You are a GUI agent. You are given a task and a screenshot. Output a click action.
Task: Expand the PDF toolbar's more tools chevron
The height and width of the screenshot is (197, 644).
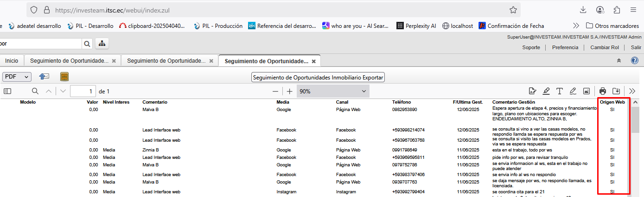click(x=632, y=91)
